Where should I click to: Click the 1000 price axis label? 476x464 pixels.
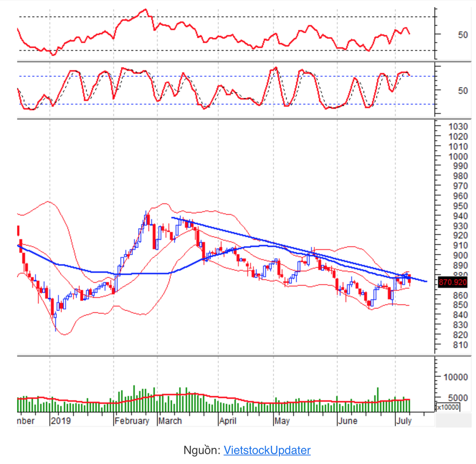(458, 157)
